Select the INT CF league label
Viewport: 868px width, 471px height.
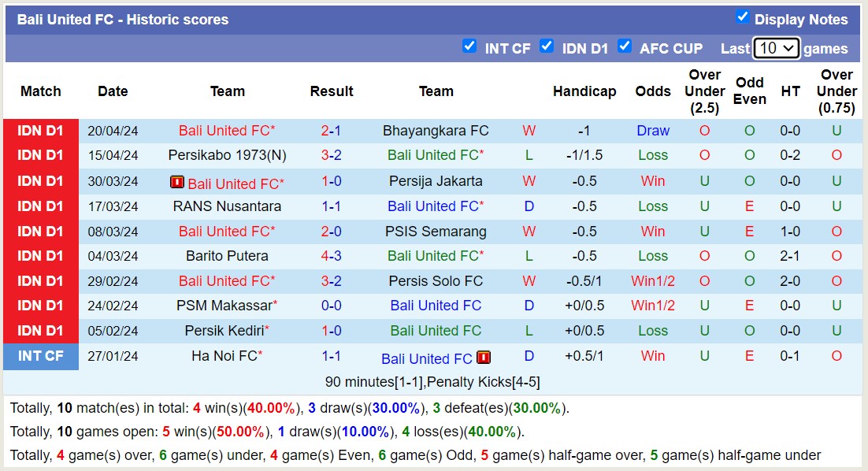point(41,356)
